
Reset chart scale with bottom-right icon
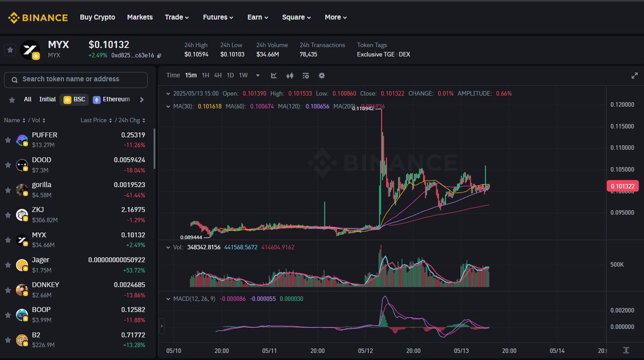point(626,350)
